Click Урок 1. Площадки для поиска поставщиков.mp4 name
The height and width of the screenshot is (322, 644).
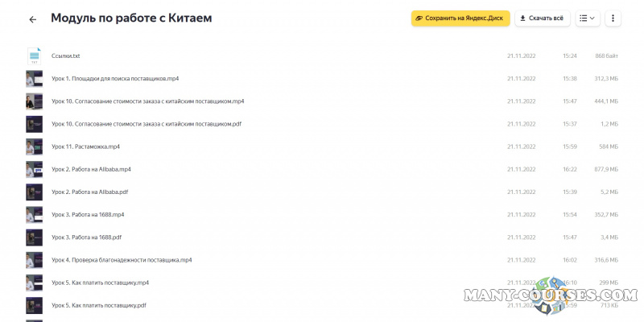coord(115,79)
